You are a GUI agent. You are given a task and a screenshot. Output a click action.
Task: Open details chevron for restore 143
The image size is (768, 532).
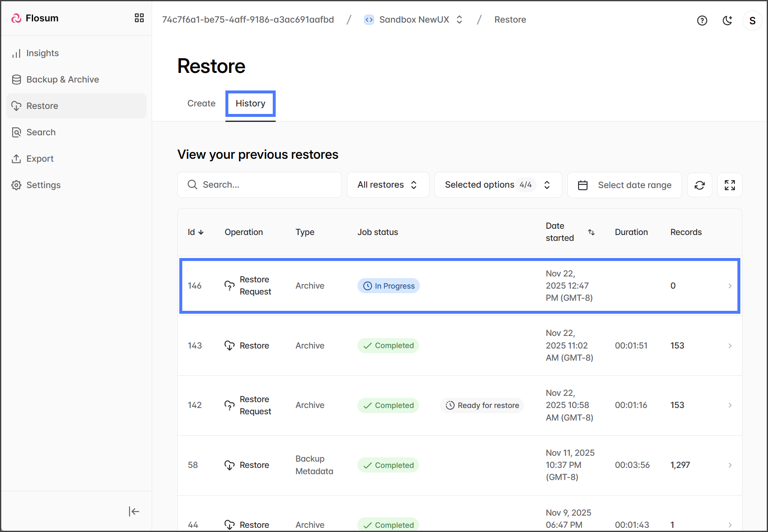729,346
